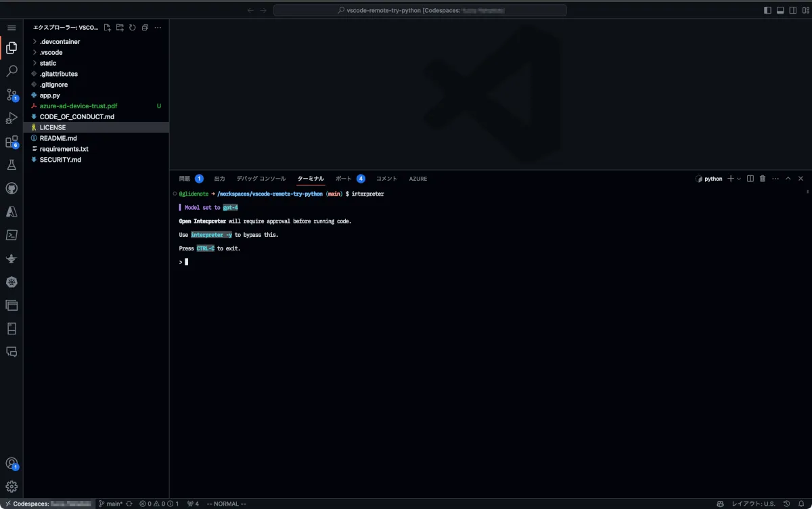Open panel more actions ellipsis
The image size is (812, 509).
coord(775,179)
